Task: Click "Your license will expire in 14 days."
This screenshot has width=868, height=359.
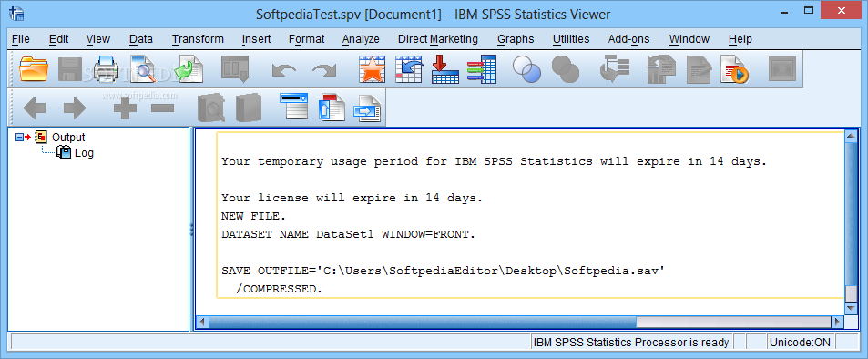Action: pyautogui.click(x=352, y=198)
